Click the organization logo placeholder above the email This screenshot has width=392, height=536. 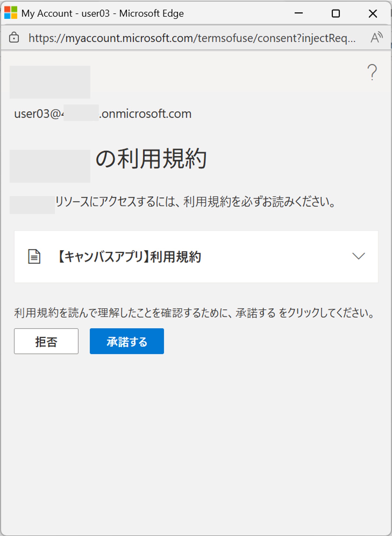click(x=50, y=82)
